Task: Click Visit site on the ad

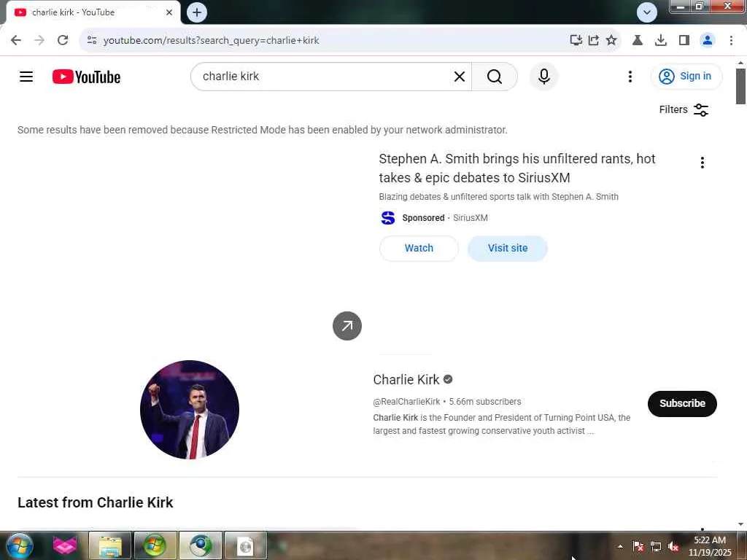Action: pyautogui.click(x=508, y=248)
